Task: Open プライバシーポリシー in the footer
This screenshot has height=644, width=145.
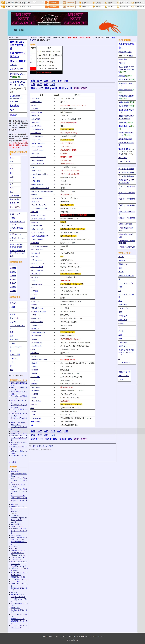Action: 97,636
